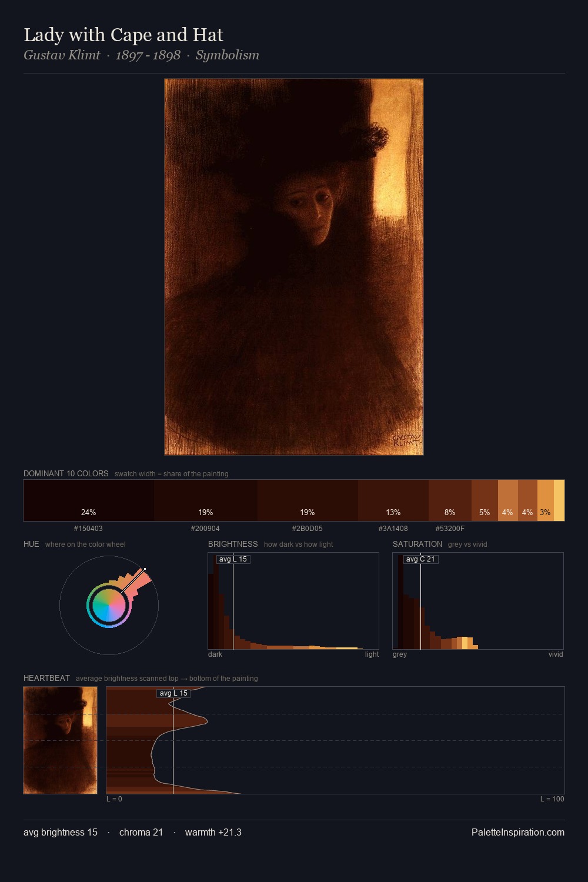Image resolution: width=588 pixels, height=882 pixels.
Task: Click the 'vivid' axis label
Action: pos(556,654)
